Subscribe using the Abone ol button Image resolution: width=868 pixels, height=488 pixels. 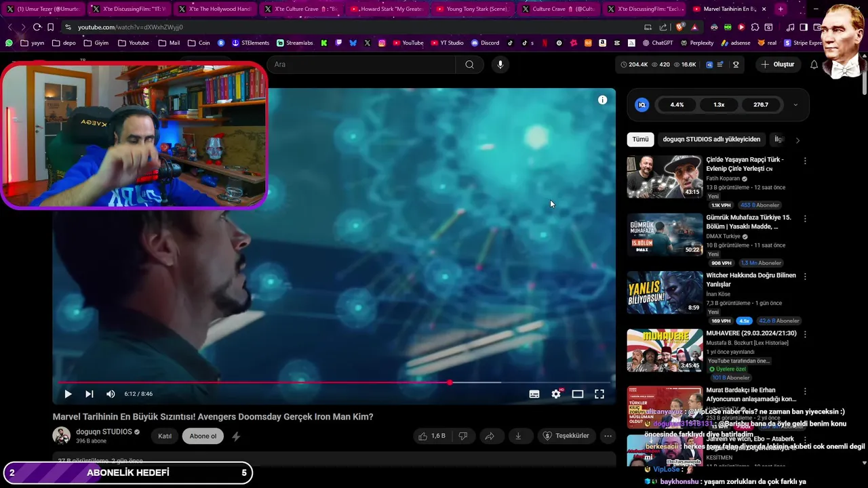tap(203, 436)
